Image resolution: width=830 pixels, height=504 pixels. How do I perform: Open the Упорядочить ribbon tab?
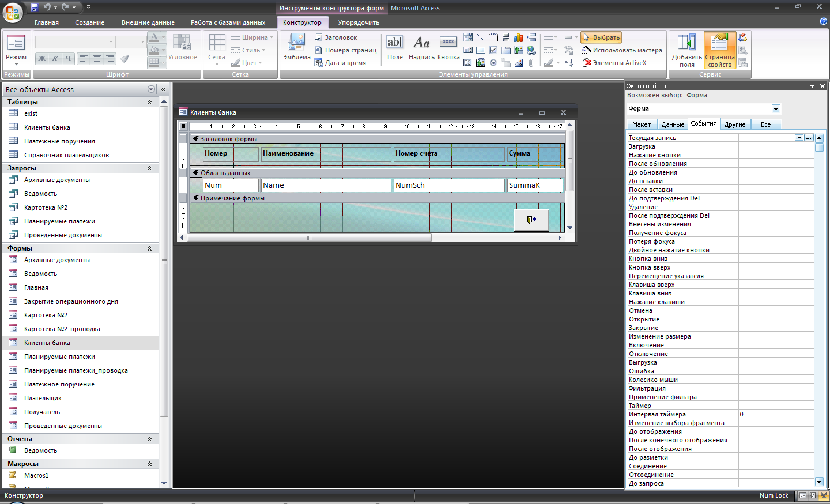click(x=359, y=22)
